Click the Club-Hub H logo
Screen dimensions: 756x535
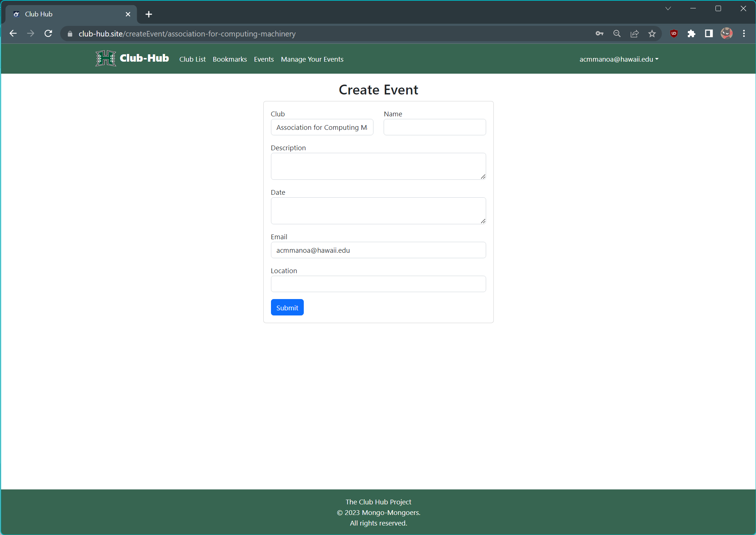tap(106, 58)
